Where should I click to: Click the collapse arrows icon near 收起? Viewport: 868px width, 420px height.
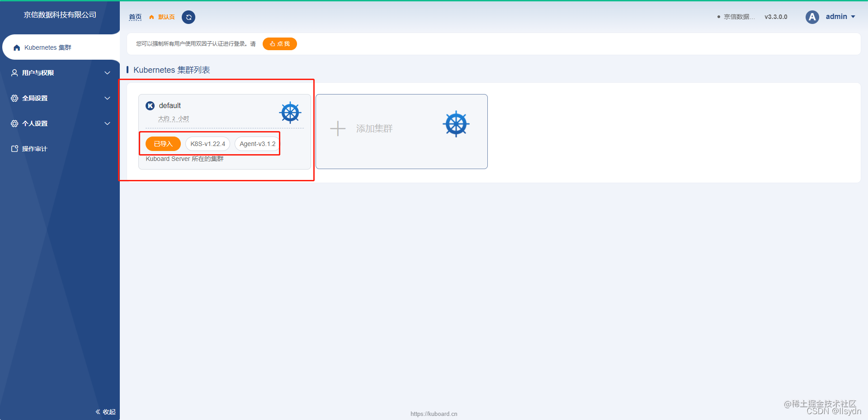(x=98, y=412)
